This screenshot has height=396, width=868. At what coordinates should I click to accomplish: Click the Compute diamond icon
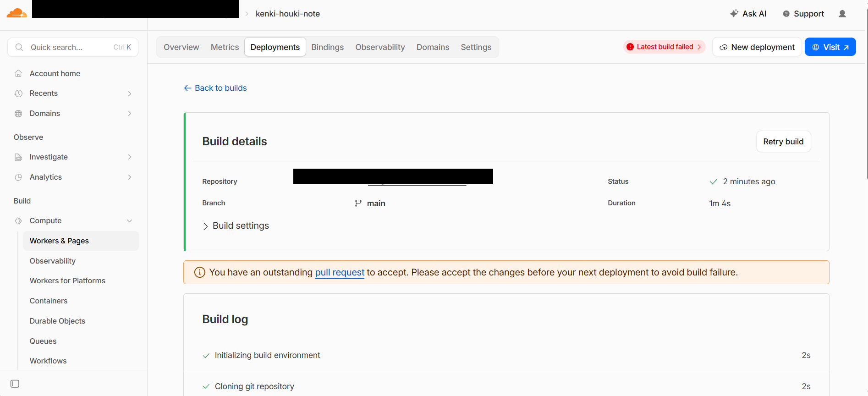point(18,221)
